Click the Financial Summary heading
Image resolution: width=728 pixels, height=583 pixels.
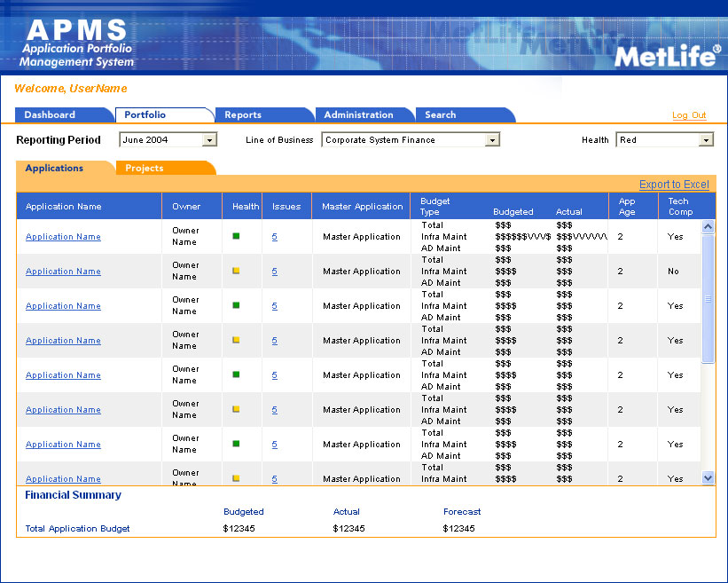click(x=73, y=495)
